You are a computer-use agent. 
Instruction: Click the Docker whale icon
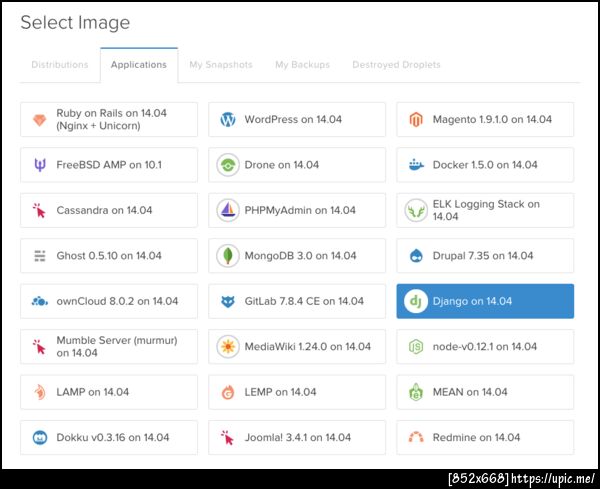click(x=416, y=165)
